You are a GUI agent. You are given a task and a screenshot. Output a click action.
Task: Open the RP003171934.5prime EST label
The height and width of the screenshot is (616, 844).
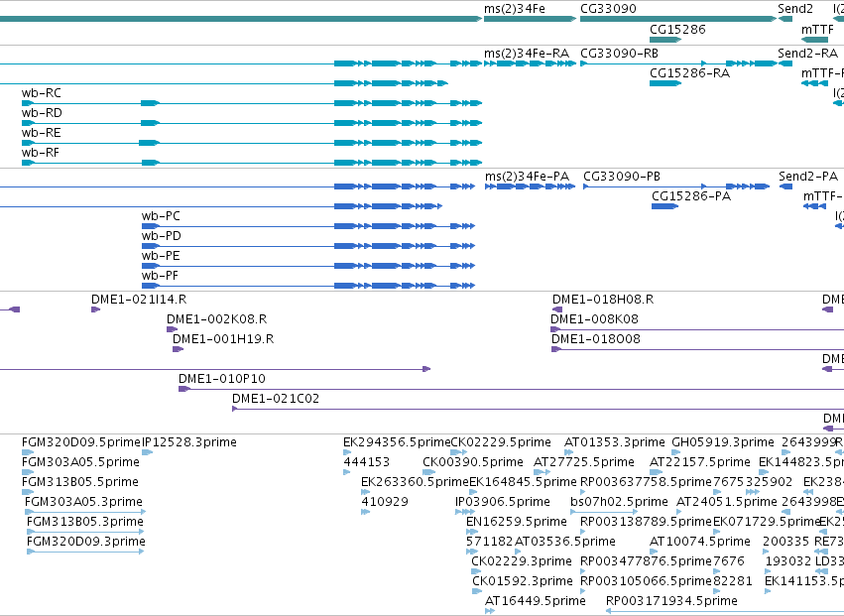[x=671, y=601]
